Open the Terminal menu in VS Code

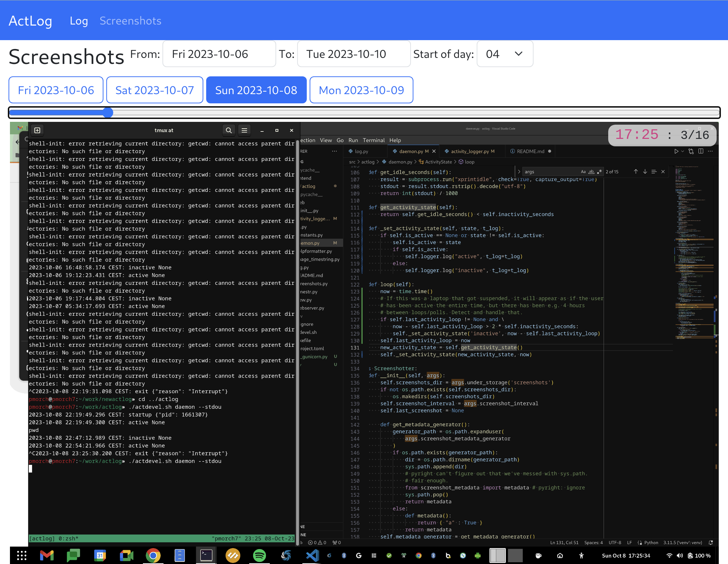pyautogui.click(x=374, y=140)
